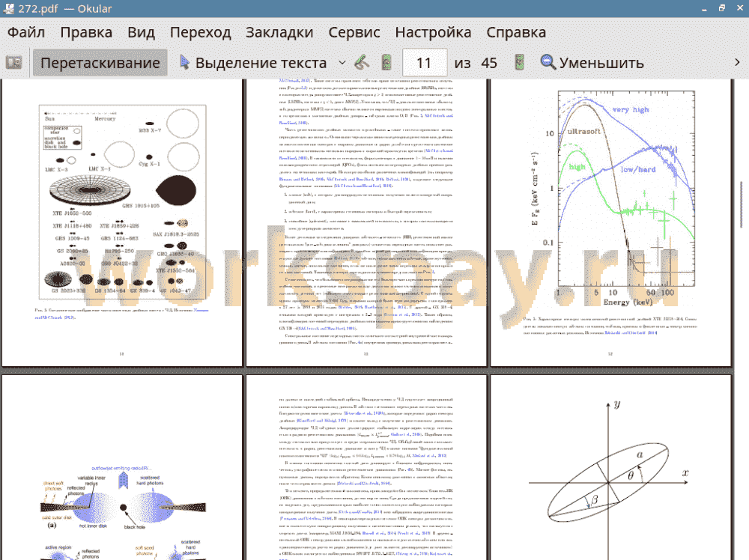Click the 'Energy (keV)' axis label
The image size is (749, 560).
pyautogui.click(x=628, y=302)
